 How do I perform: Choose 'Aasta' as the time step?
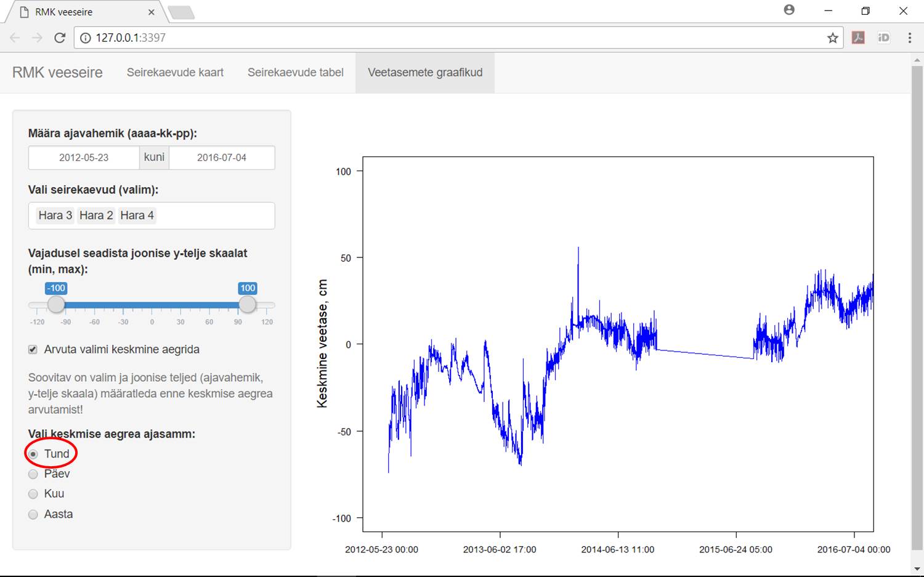33,514
